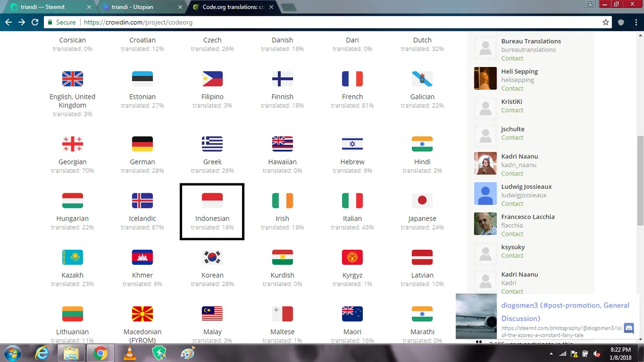Click the taskbar clock showing 8:22 PM
Viewport: 644px width, 362px height.
point(620,353)
